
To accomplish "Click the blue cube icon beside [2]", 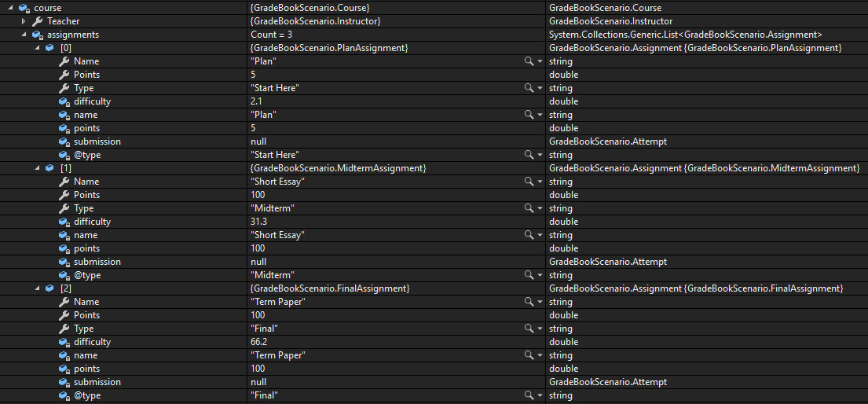I will [49, 288].
